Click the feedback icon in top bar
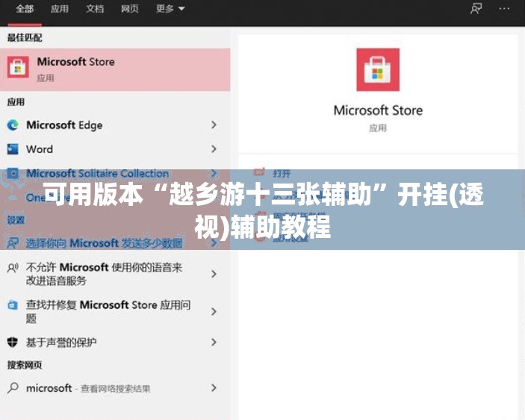525x420 pixels. (x=476, y=9)
